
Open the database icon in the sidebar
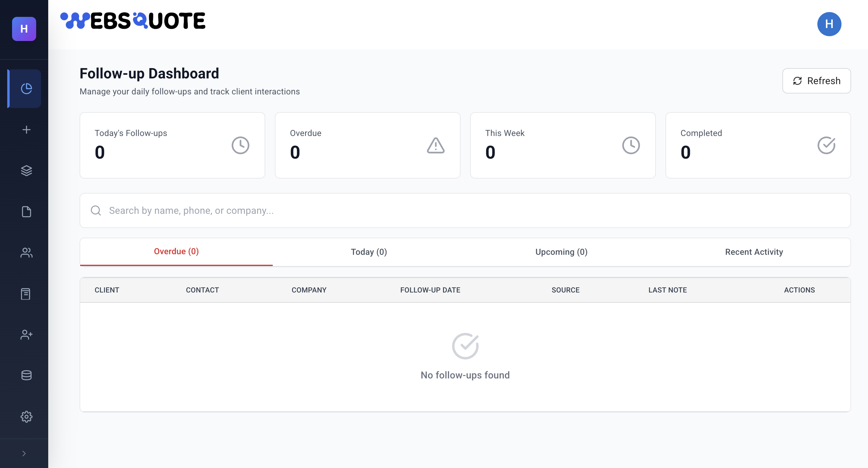coord(26,375)
